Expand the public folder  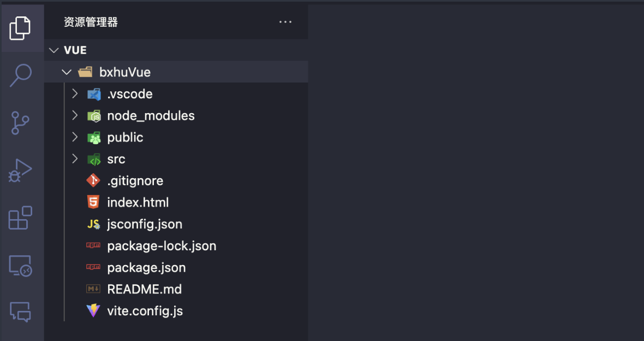[x=75, y=137]
